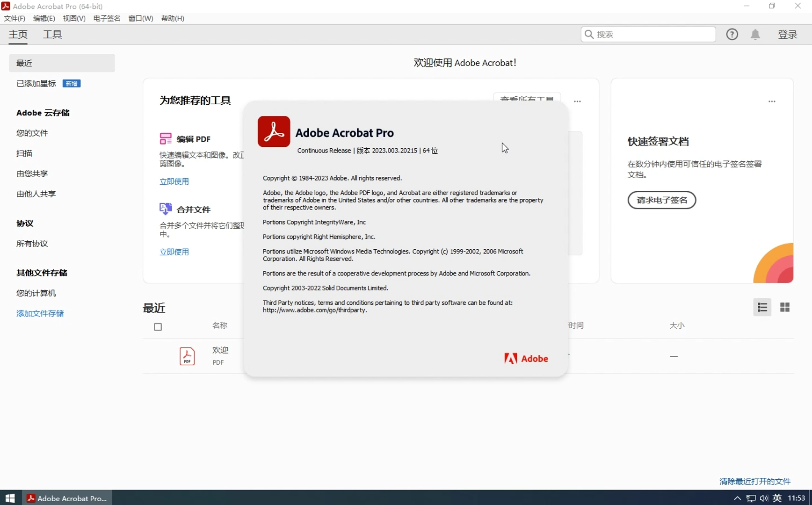Image resolution: width=812 pixels, height=505 pixels.
Task: Click the 编辑 PDF tool title
Action: (x=194, y=139)
